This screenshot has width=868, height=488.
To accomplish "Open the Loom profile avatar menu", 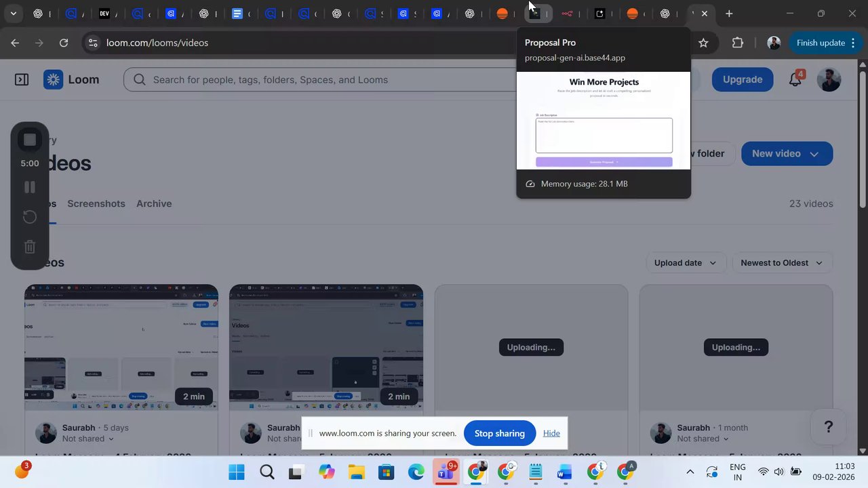I will click(x=829, y=79).
